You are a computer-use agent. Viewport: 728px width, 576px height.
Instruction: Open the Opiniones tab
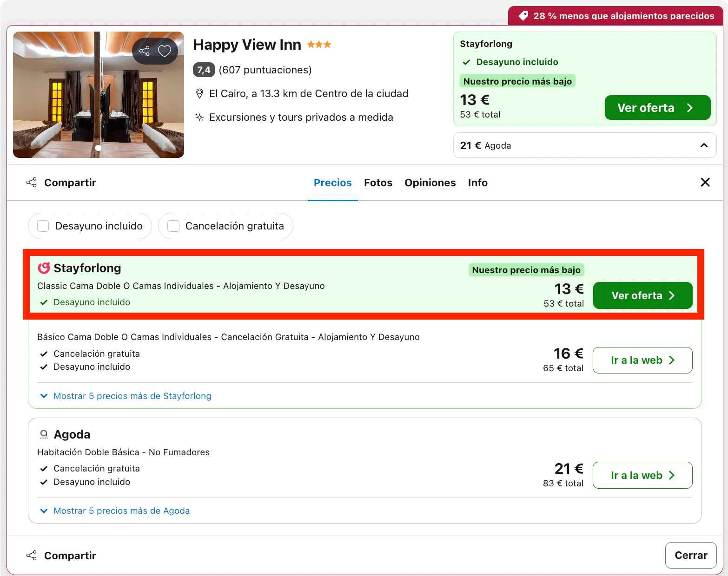click(x=430, y=183)
